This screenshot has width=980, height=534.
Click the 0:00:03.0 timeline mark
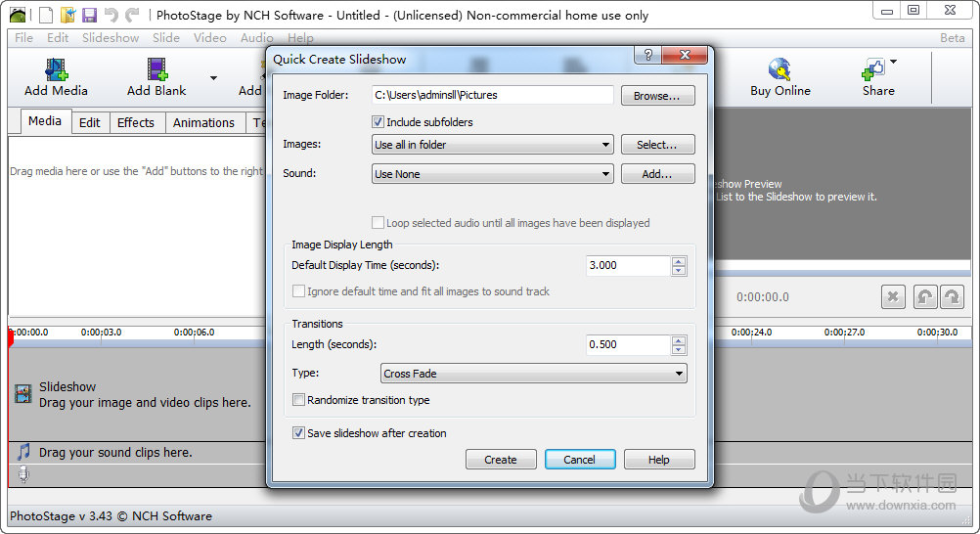(102, 332)
